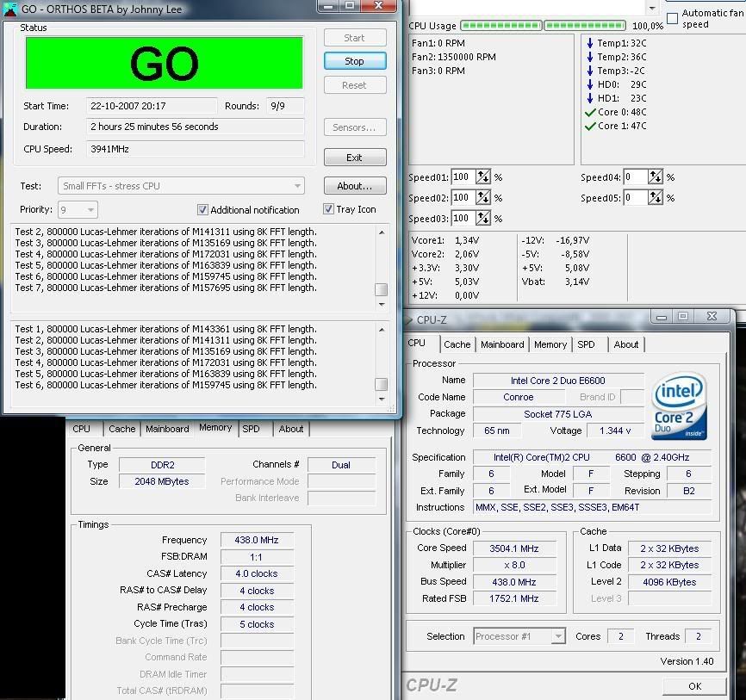Minimize the CPU-Z window on the right
The height and width of the screenshot is (700, 746).
(662, 317)
